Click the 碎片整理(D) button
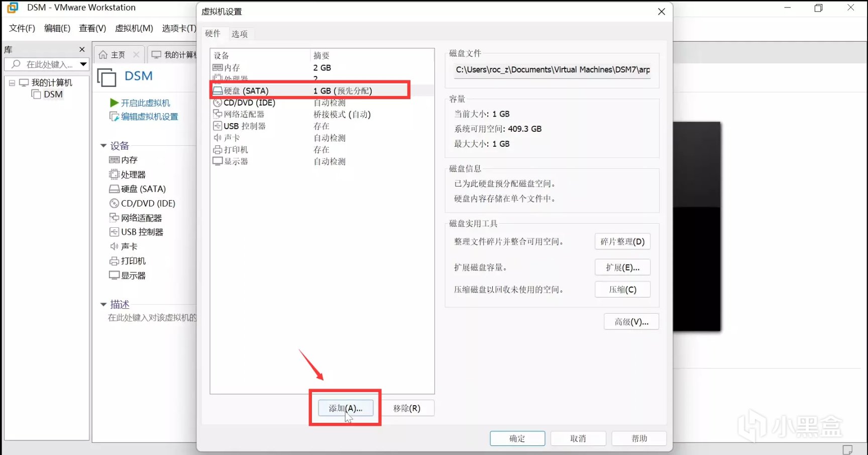Screen dimensions: 868x455 point(622,241)
